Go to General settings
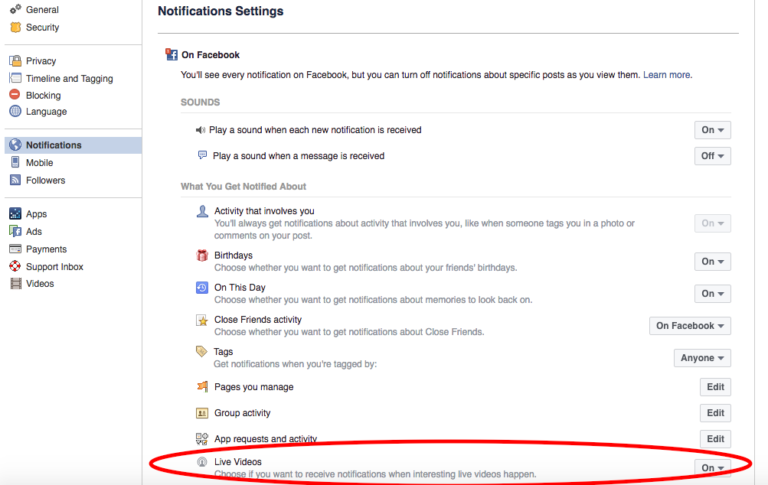The height and width of the screenshot is (485, 768). [42, 9]
